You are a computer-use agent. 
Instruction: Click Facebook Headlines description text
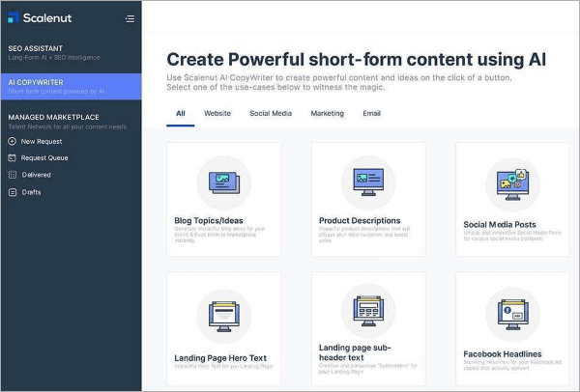coord(512,365)
